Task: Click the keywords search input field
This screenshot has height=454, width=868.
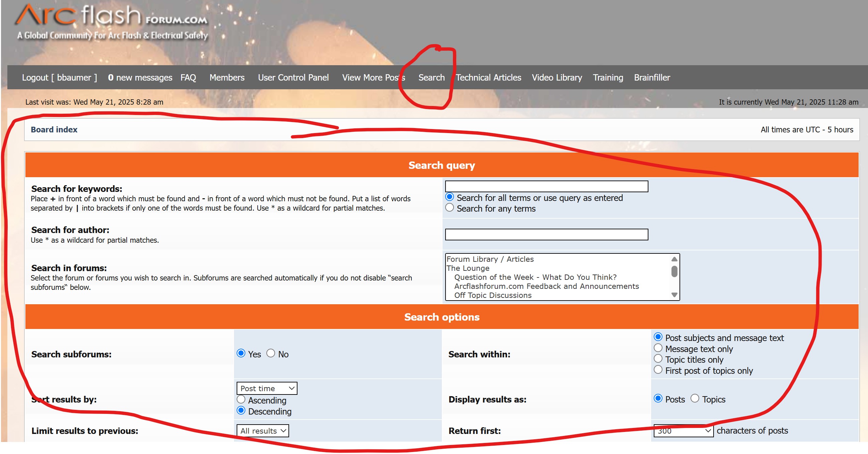Action: coord(546,187)
